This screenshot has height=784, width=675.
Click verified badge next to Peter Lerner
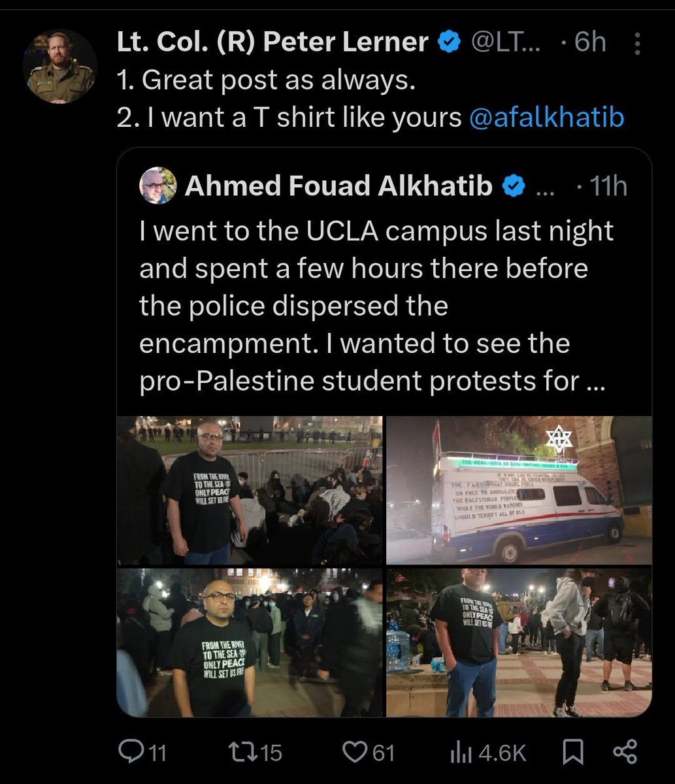coord(448,43)
